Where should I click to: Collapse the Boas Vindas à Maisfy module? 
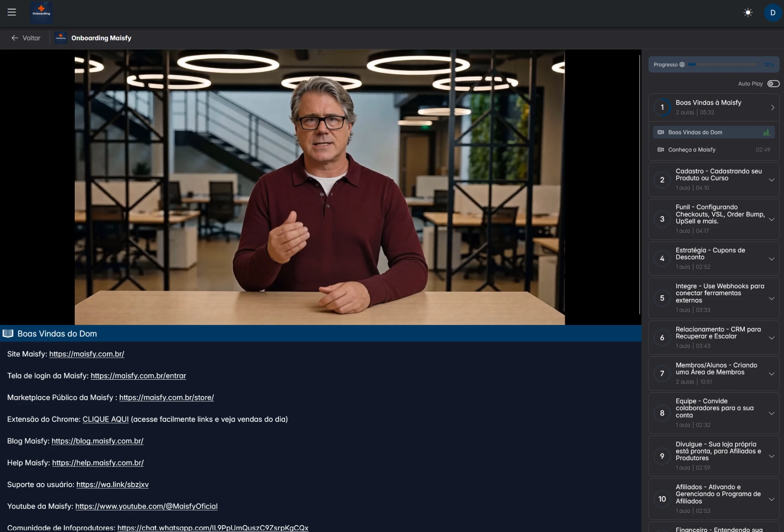pyautogui.click(x=772, y=107)
